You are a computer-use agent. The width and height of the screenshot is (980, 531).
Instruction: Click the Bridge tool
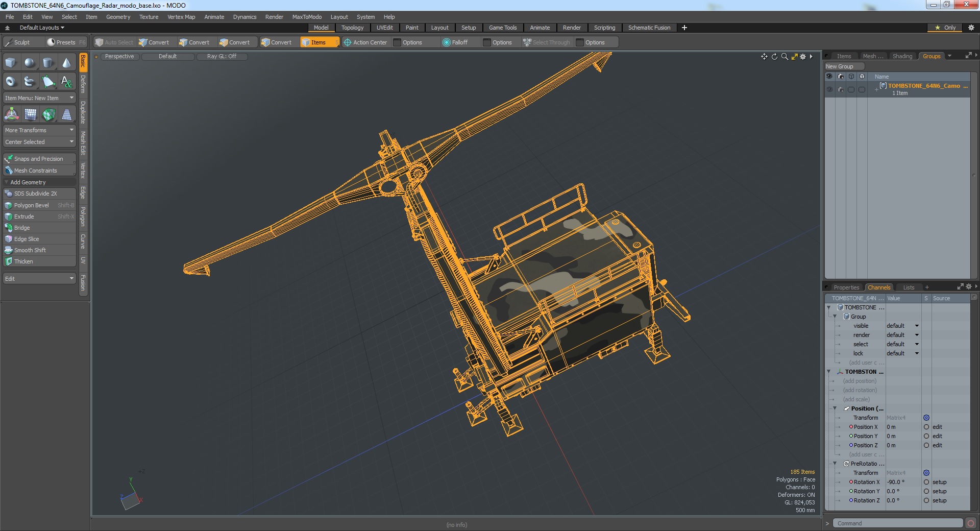pyautogui.click(x=39, y=228)
